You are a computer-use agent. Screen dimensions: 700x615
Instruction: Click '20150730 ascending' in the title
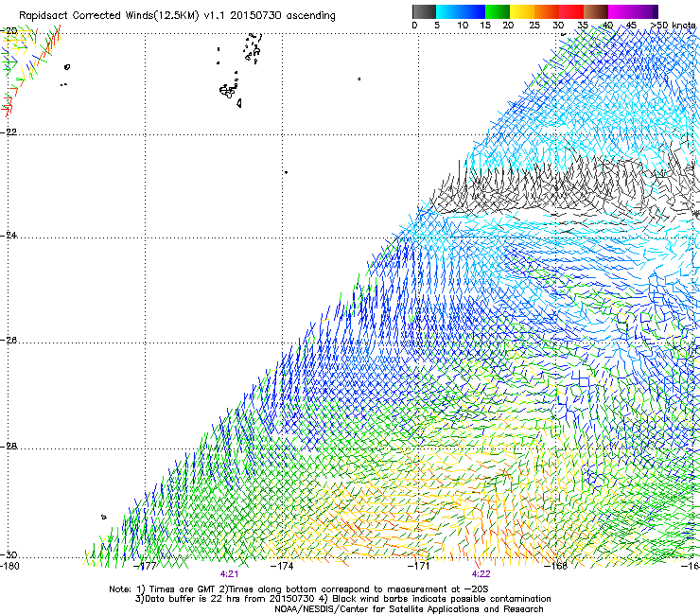(x=283, y=16)
